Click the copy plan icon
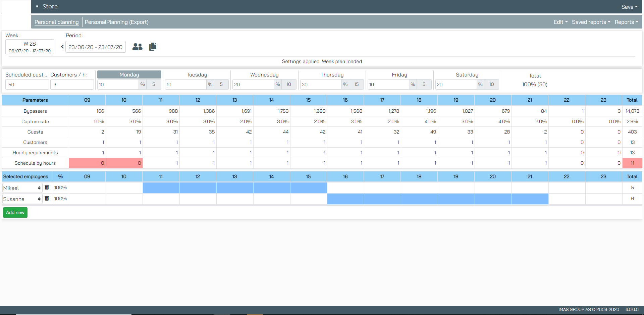644x315 pixels. pos(153,47)
